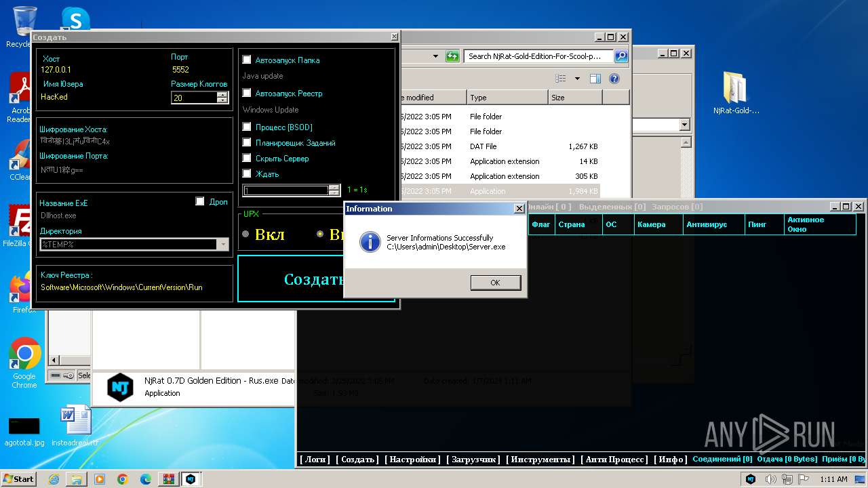Click the Страна column header
This screenshot has width=868, height=488.
(578, 224)
